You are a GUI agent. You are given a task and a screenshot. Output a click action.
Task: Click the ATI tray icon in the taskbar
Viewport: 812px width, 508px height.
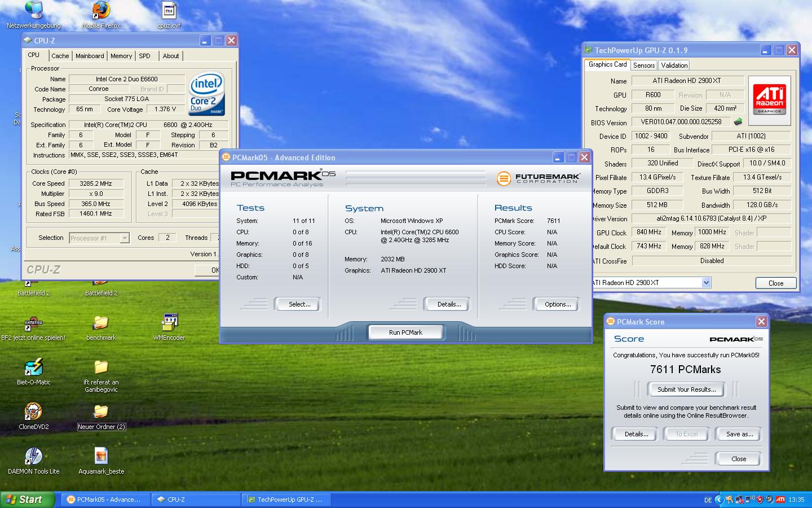click(780, 500)
